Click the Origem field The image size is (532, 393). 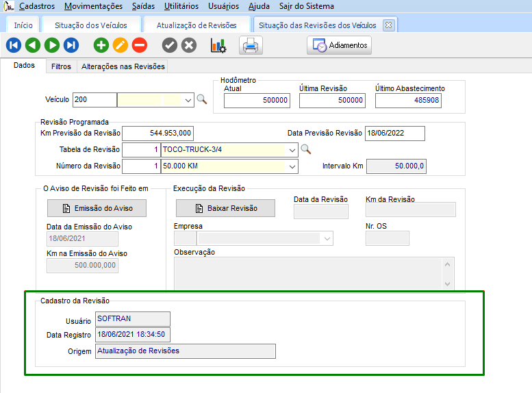pyautogui.click(x=186, y=351)
